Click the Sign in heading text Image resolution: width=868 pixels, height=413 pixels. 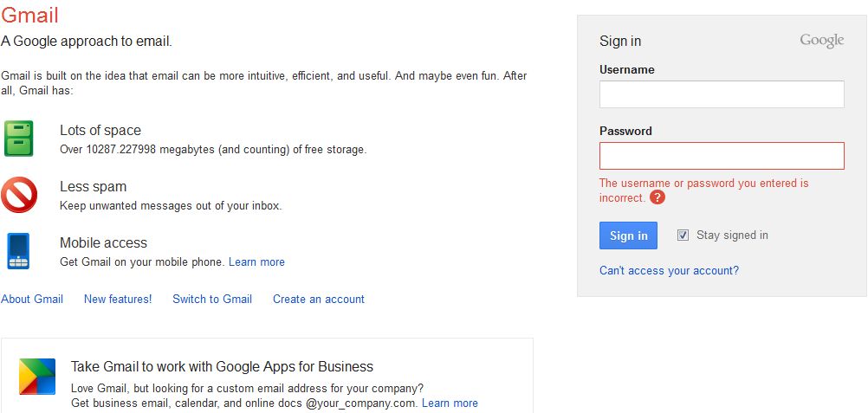tap(620, 42)
